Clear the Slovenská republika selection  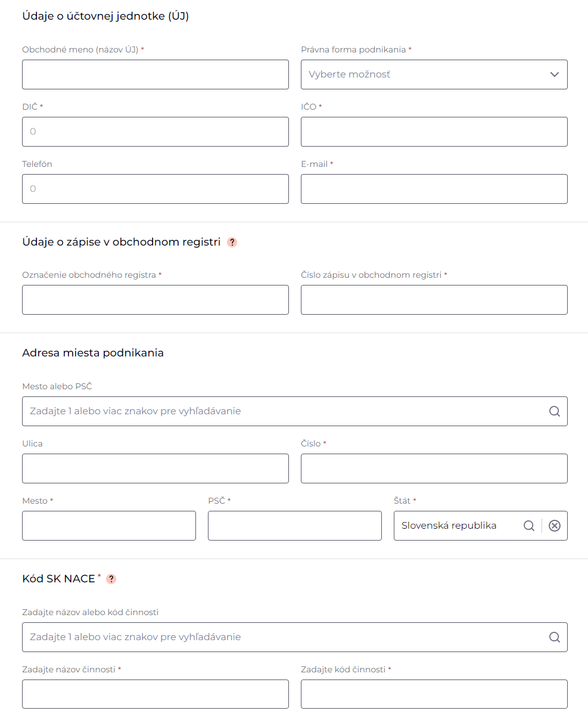pos(555,526)
